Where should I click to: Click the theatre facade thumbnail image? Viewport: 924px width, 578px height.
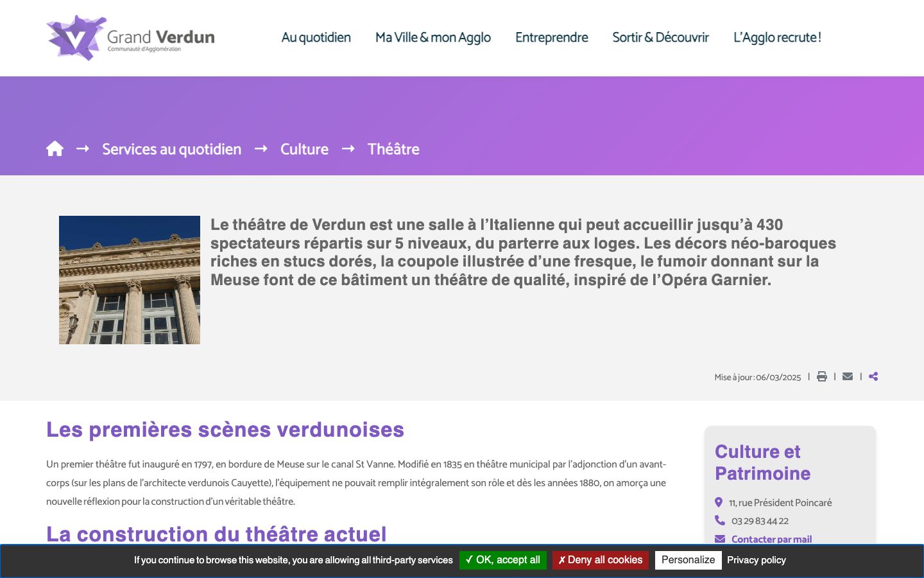coord(130,280)
